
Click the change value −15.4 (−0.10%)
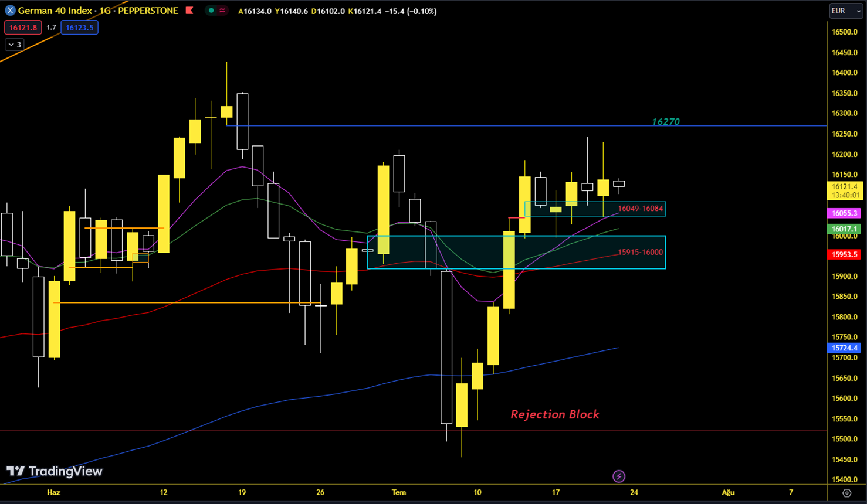point(411,11)
